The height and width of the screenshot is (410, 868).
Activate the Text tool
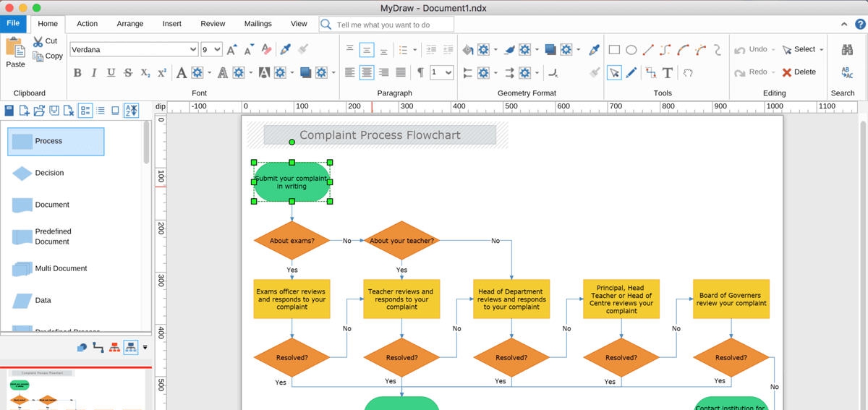pyautogui.click(x=667, y=72)
